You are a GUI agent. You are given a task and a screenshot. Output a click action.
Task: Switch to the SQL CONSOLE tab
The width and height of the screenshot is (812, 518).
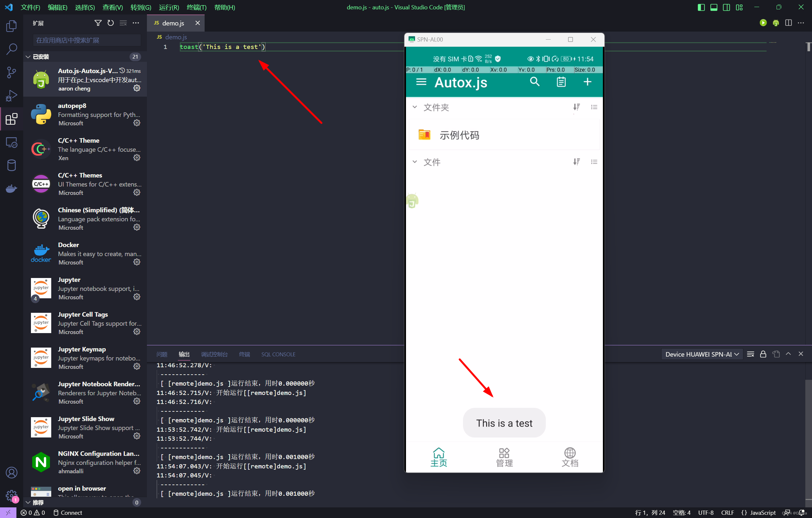278,354
